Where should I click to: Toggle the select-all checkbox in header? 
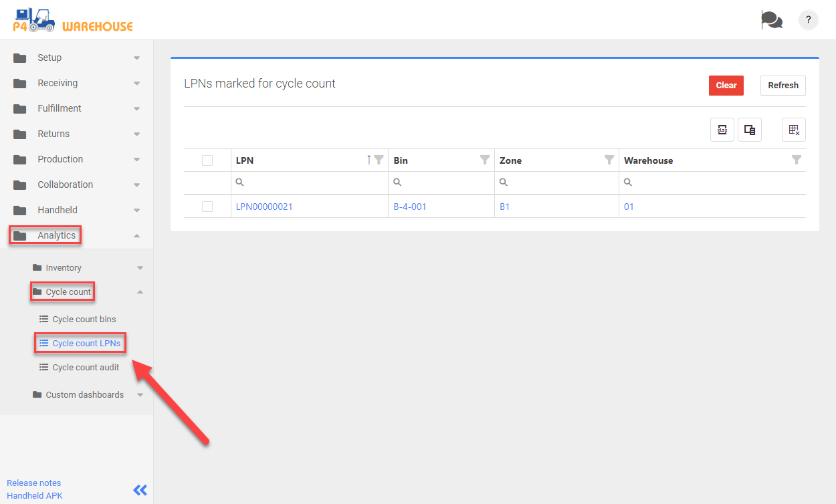(207, 160)
